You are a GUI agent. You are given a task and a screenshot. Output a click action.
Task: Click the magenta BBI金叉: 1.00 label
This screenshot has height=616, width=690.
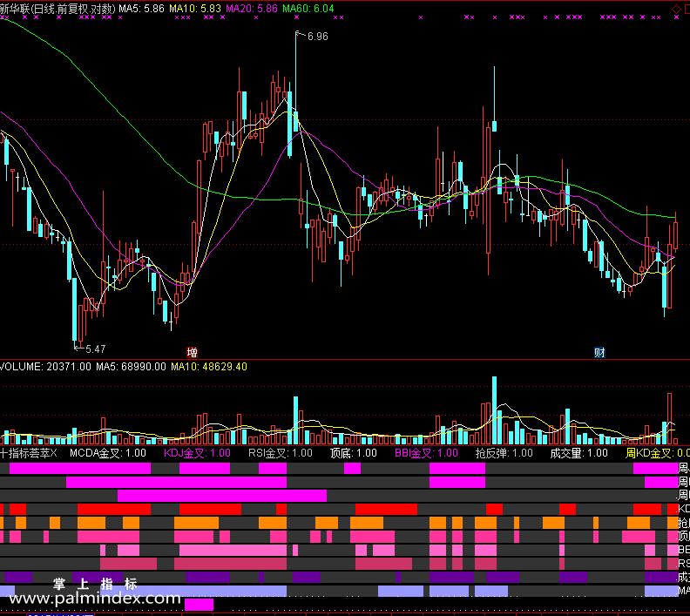(x=426, y=453)
